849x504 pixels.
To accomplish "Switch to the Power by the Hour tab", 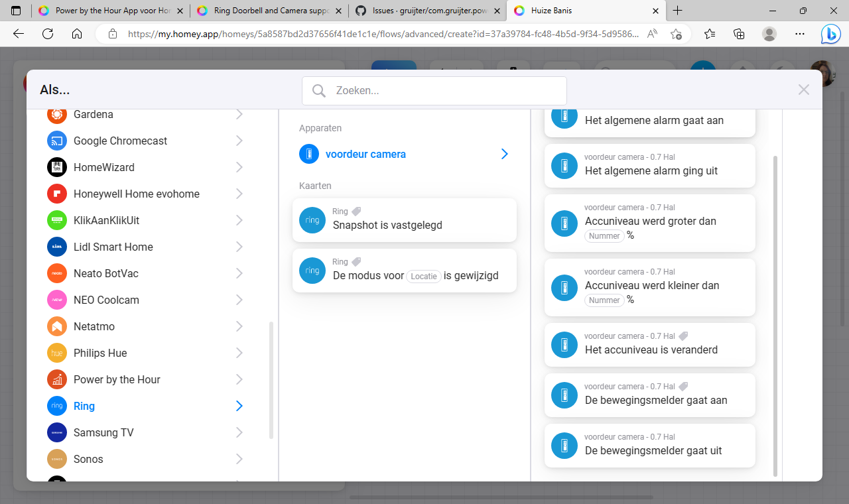I will (x=109, y=11).
